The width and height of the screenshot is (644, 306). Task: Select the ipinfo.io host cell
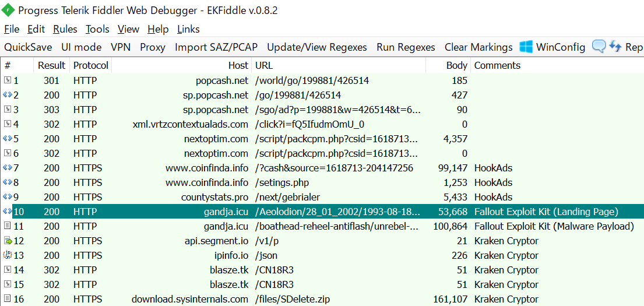(x=231, y=255)
